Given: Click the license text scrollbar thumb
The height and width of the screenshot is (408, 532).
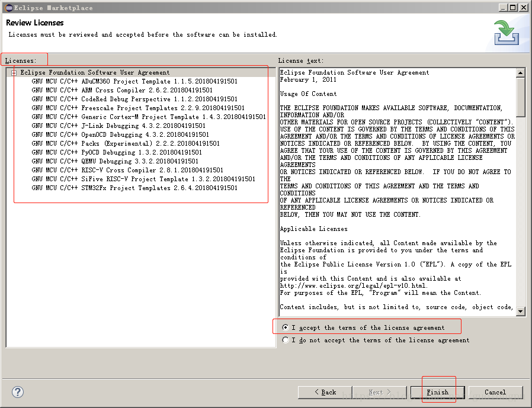Looking at the screenshot, I should (x=521, y=97).
